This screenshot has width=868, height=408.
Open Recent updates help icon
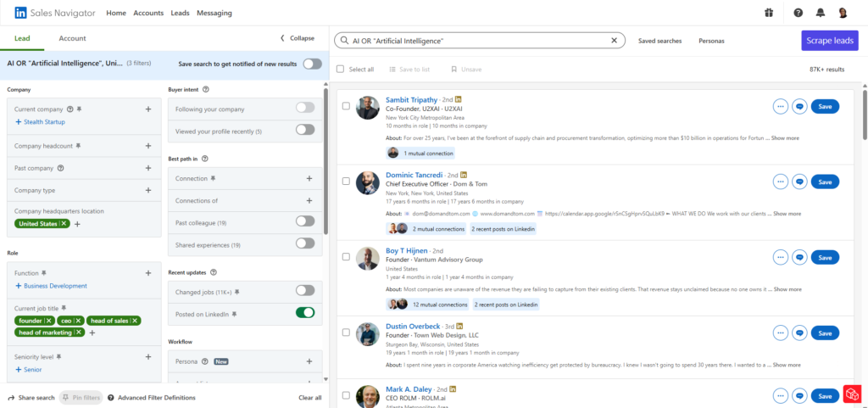[214, 272]
